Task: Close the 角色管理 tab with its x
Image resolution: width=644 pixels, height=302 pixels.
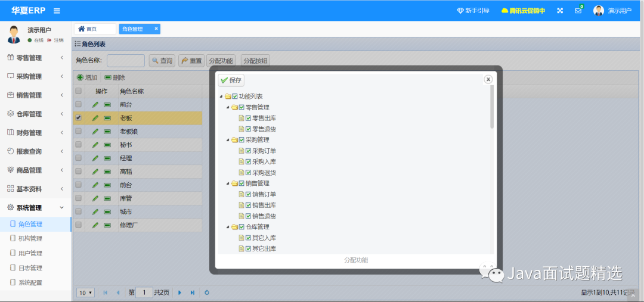Action: coord(156,29)
